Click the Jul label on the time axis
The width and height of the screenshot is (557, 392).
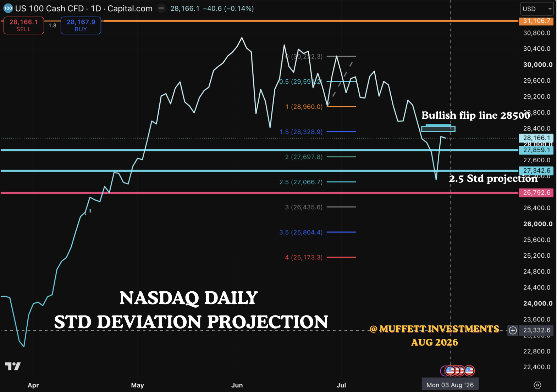point(341,385)
